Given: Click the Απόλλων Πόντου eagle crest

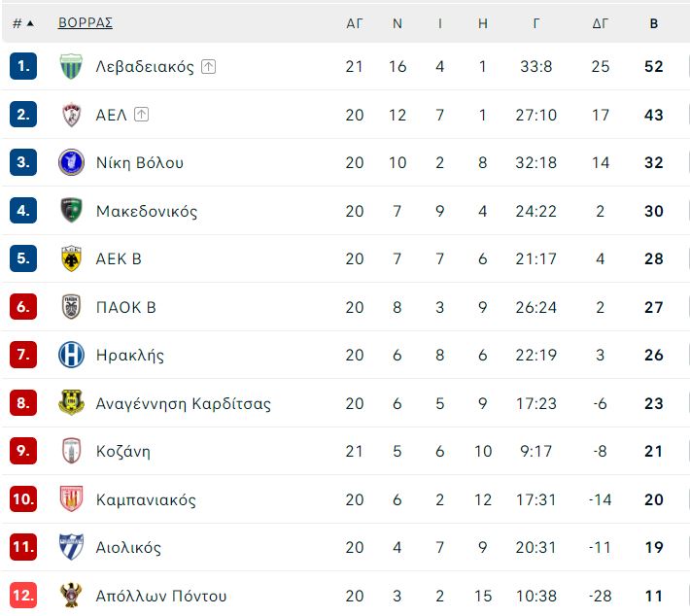Looking at the screenshot, I should (x=71, y=595).
